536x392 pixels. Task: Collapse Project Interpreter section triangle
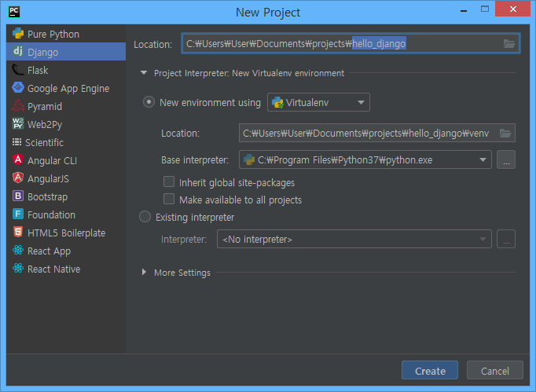[x=144, y=73]
